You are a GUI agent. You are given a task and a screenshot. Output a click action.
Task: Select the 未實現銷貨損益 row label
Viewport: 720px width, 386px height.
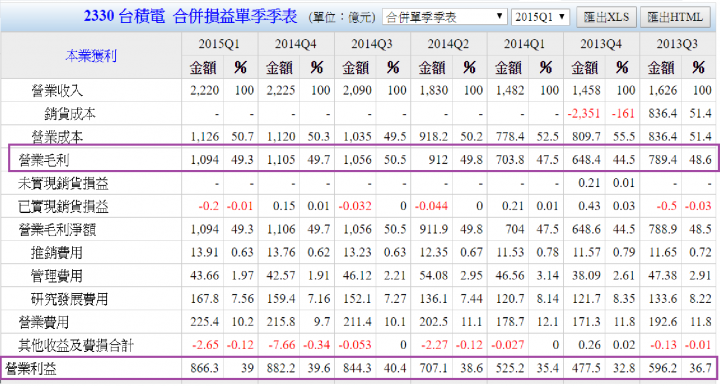click(x=63, y=183)
